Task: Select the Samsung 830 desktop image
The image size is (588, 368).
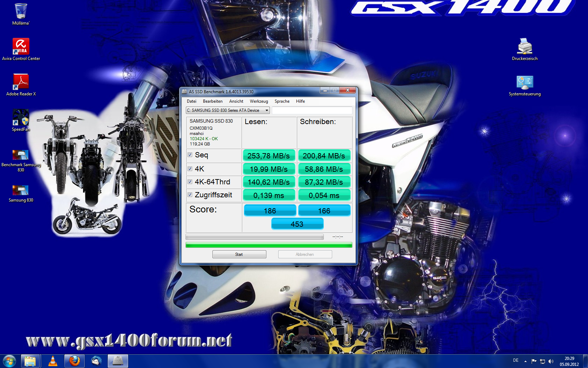Action: tap(21, 194)
